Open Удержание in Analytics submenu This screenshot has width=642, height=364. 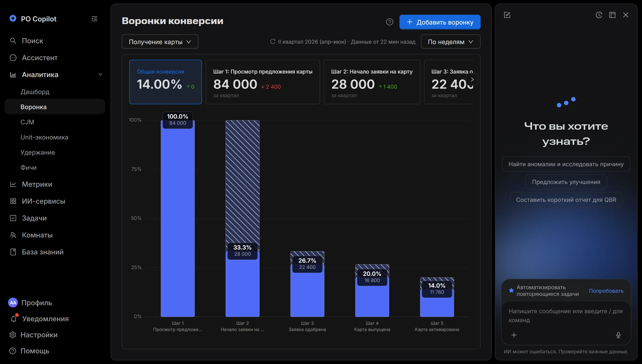[38, 152]
